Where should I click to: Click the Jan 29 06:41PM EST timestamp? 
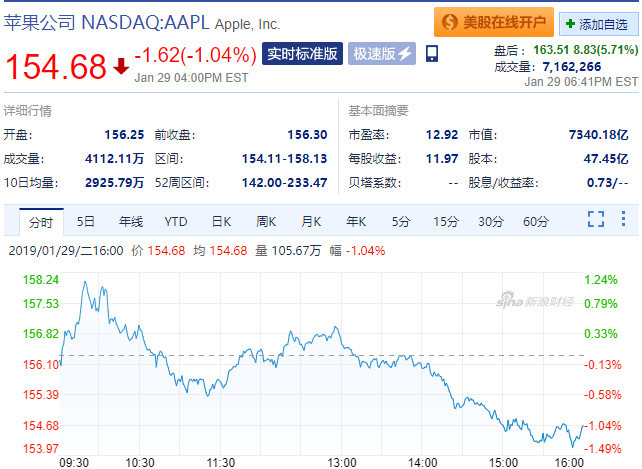coord(581,82)
